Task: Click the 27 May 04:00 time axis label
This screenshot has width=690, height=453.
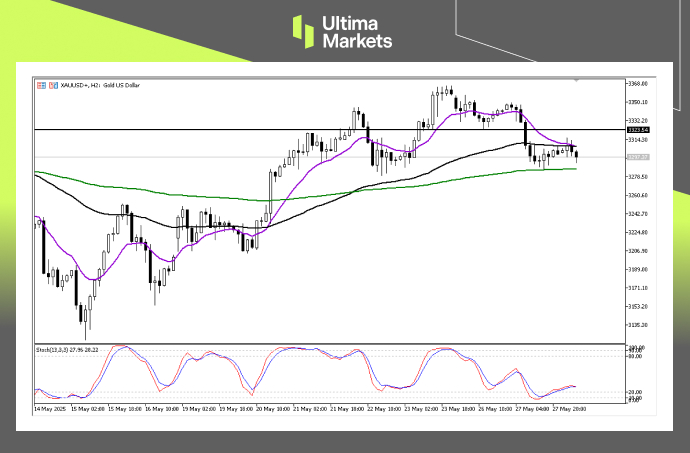Action: (x=532, y=409)
